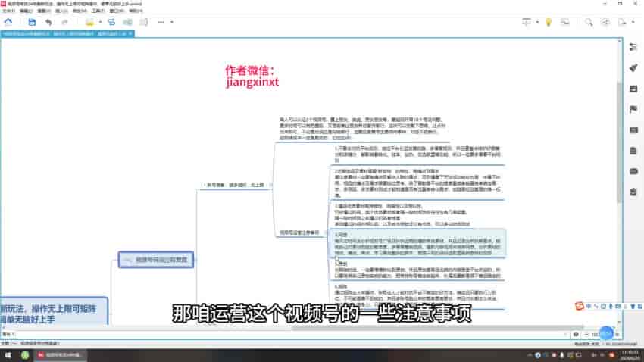The width and height of the screenshot is (644, 362).
Task: Add a relationship using the blue arrows icon
Action: (111, 22)
